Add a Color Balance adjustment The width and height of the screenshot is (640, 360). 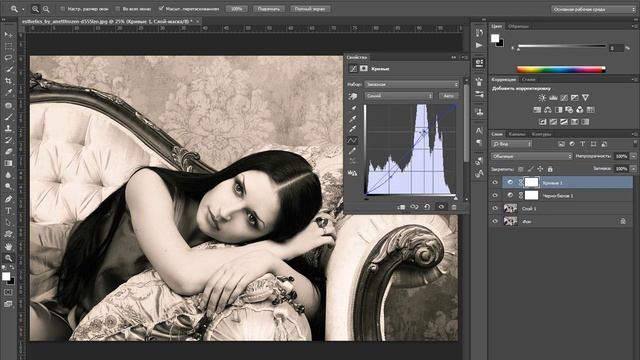click(548, 110)
